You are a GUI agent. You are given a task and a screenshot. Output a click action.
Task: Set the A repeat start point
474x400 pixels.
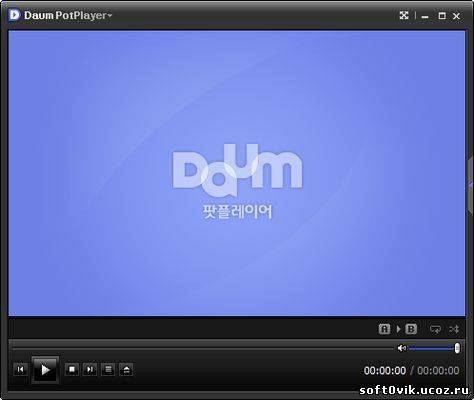coord(384,329)
